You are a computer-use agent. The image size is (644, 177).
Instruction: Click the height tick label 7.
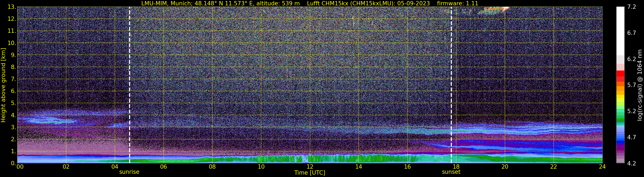click(13, 79)
